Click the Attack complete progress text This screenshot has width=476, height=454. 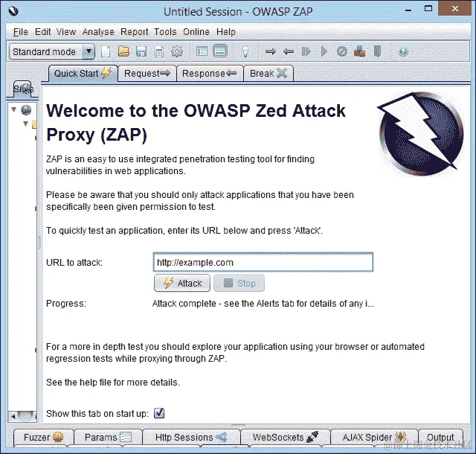(x=263, y=303)
